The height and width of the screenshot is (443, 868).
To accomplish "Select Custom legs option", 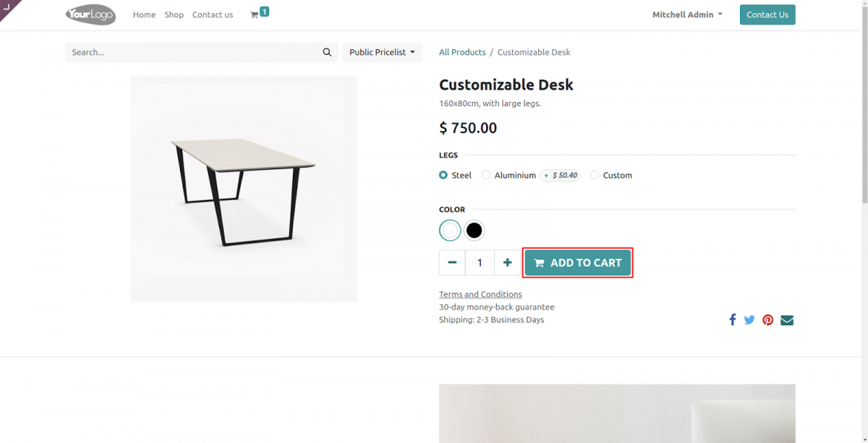I will 594,175.
